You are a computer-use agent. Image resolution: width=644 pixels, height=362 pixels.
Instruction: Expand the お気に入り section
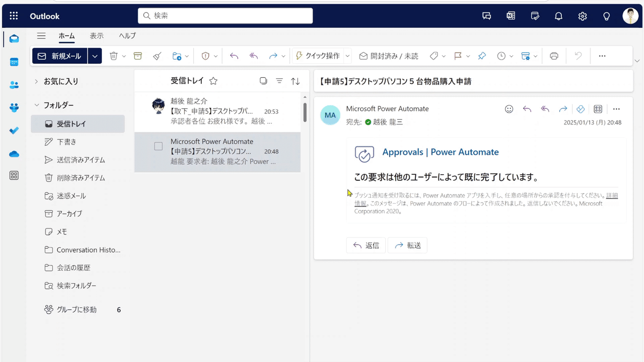point(36,82)
